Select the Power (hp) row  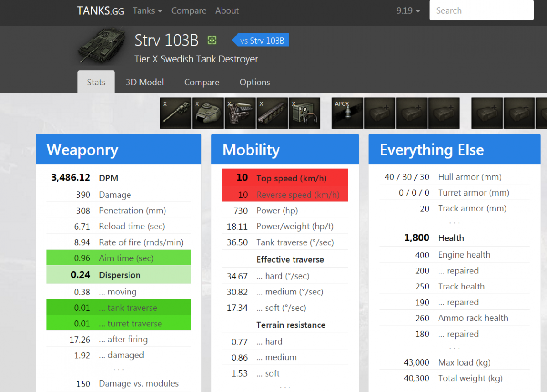tap(285, 211)
